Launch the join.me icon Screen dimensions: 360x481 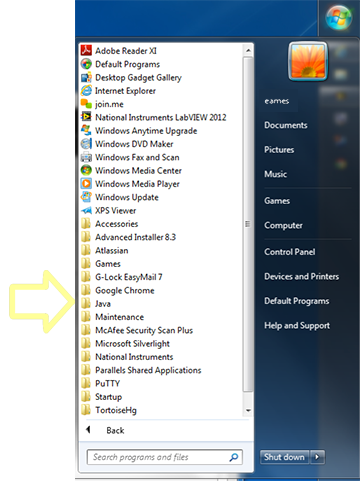point(86,104)
